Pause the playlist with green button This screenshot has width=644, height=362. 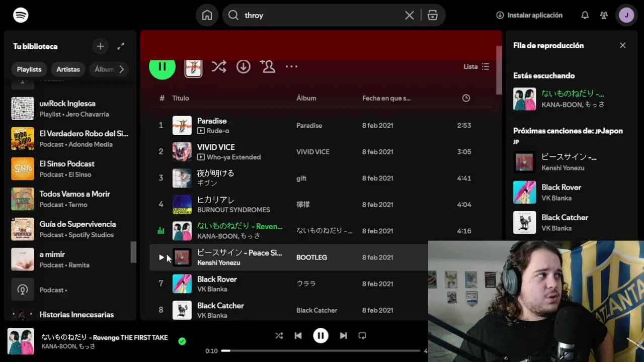pyautogui.click(x=162, y=66)
